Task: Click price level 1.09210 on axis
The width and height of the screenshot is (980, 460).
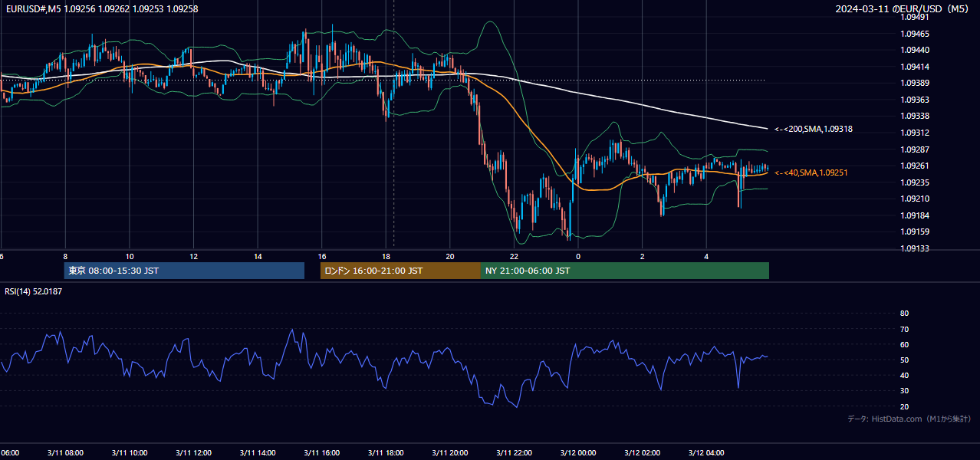Action: (x=915, y=199)
